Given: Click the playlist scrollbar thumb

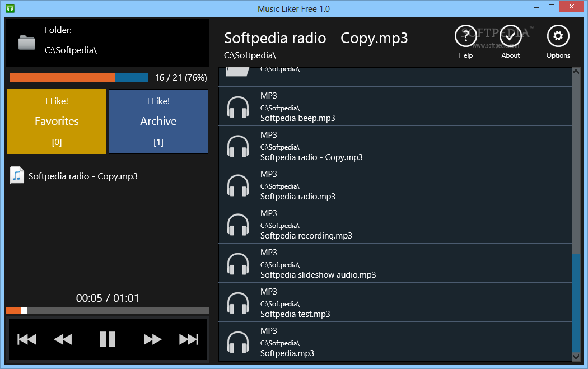Looking at the screenshot, I should click(x=576, y=303).
